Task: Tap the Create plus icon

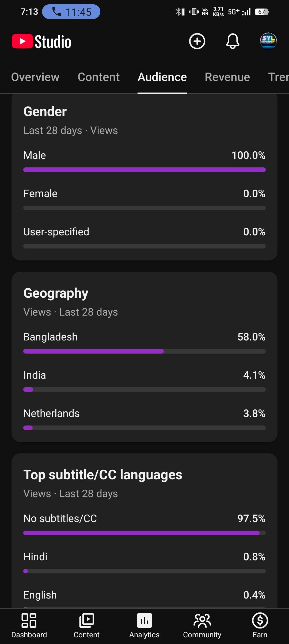Action: click(x=197, y=41)
